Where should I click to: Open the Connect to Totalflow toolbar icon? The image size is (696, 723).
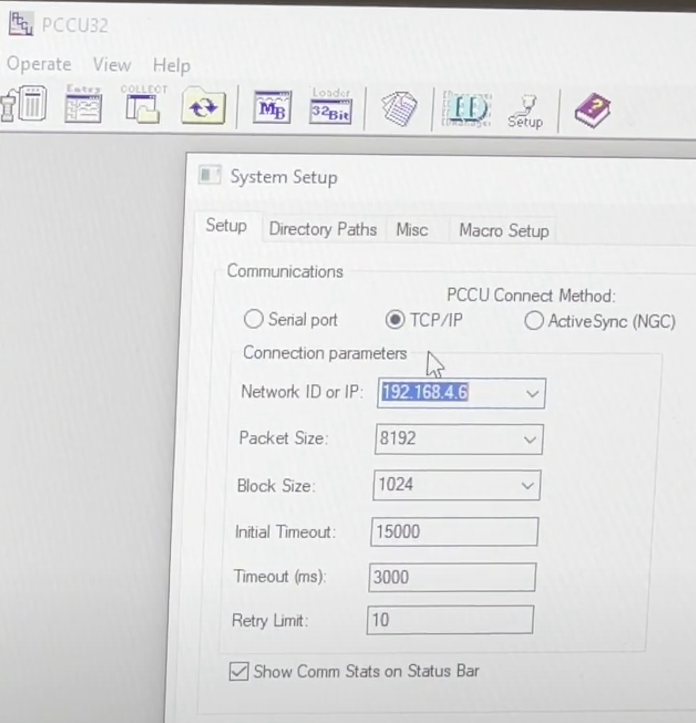(24, 104)
